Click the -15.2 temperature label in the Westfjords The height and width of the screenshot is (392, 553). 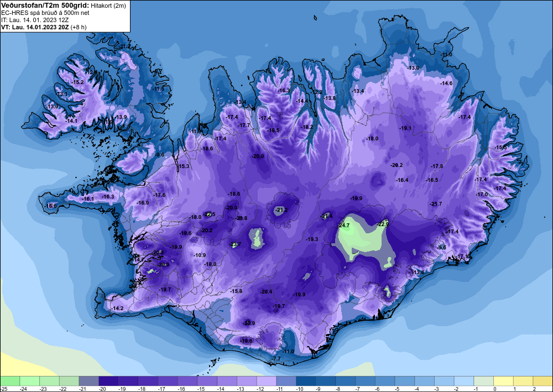(x=77, y=82)
